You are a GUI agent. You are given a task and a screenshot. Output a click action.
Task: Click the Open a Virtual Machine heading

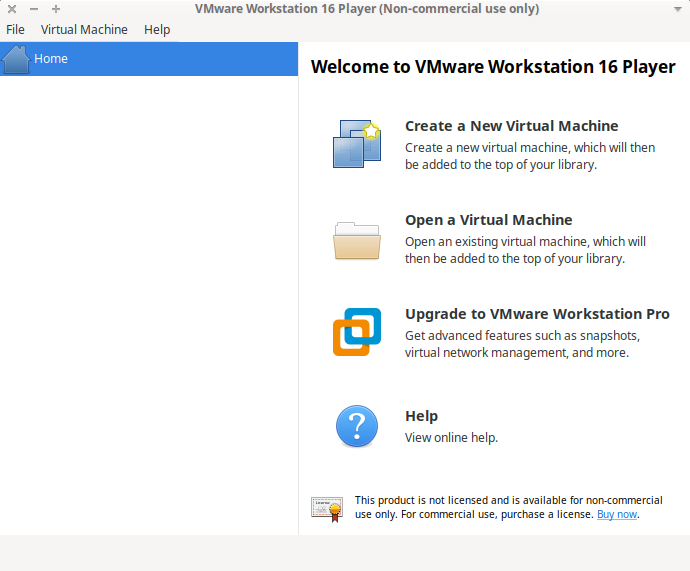point(488,220)
